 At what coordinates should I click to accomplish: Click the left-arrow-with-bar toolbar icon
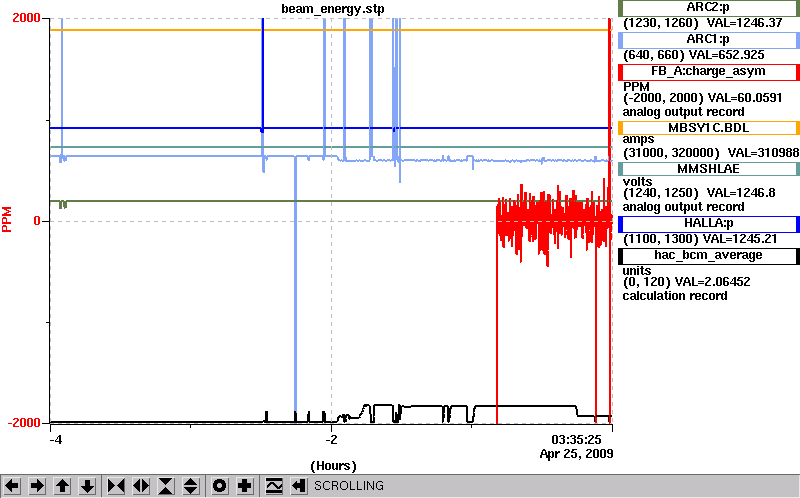[299, 485]
